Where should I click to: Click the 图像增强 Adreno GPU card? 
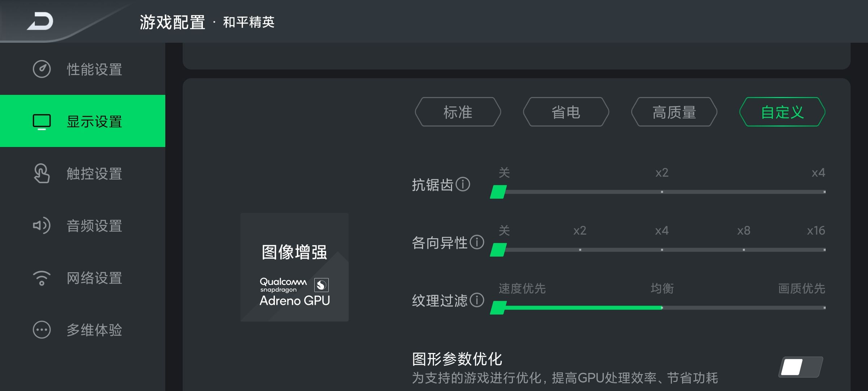(294, 267)
